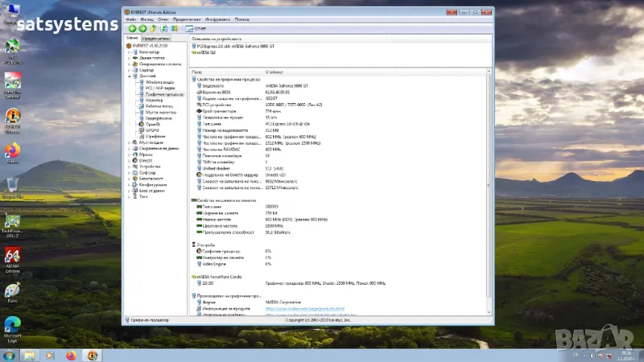Open the Firefox desktop shortcut
The width and height of the screenshot is (644, 362).
click(12, 152)
